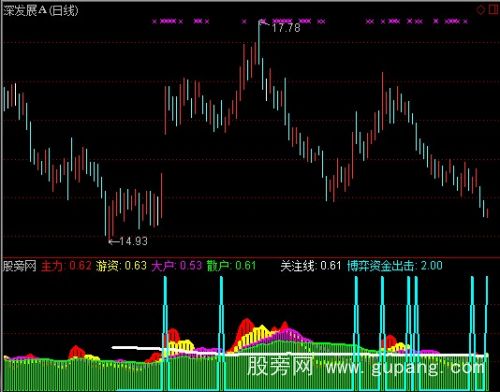The width and height of the screenshot is (500, 392).
Task: Click the red square window icon at chart corner
Action: tap(494, 9)
